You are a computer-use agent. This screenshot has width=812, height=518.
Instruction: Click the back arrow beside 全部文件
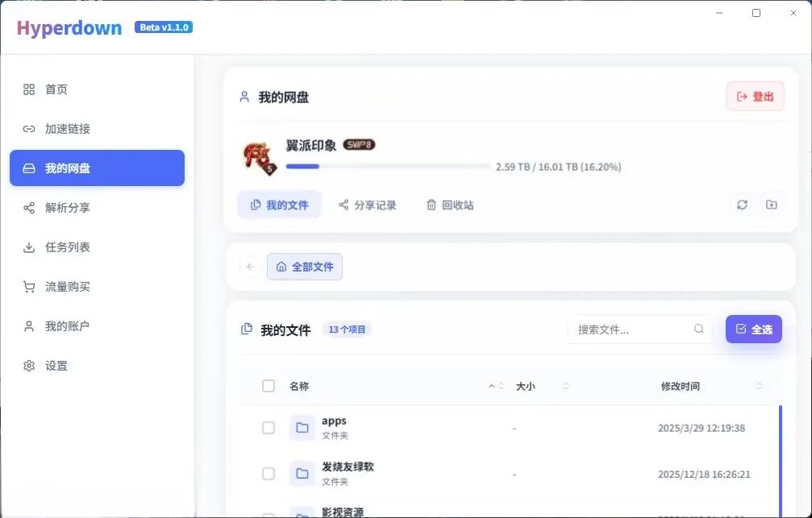[x=251, y=267]
